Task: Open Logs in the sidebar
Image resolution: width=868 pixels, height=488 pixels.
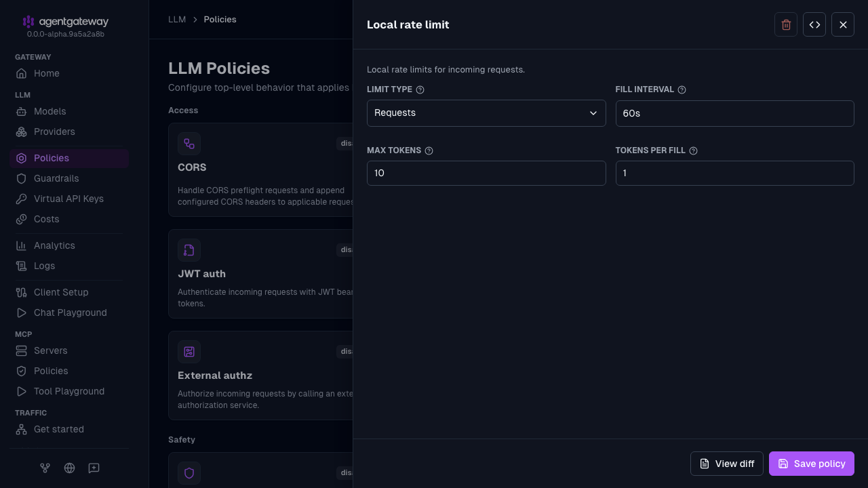Action: (69, 266)
